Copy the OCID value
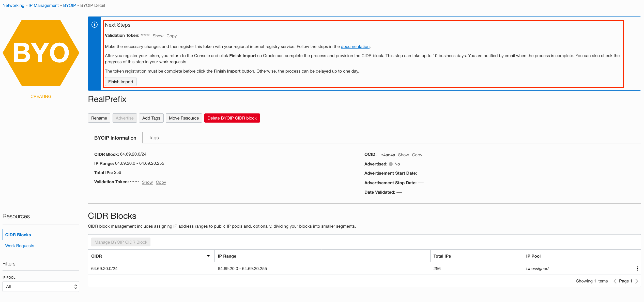644x302 pixels. (417, 155)
